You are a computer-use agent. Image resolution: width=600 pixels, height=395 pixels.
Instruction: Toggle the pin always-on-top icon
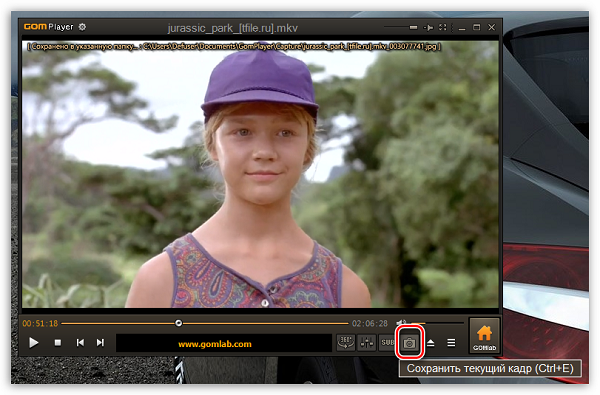428,27
